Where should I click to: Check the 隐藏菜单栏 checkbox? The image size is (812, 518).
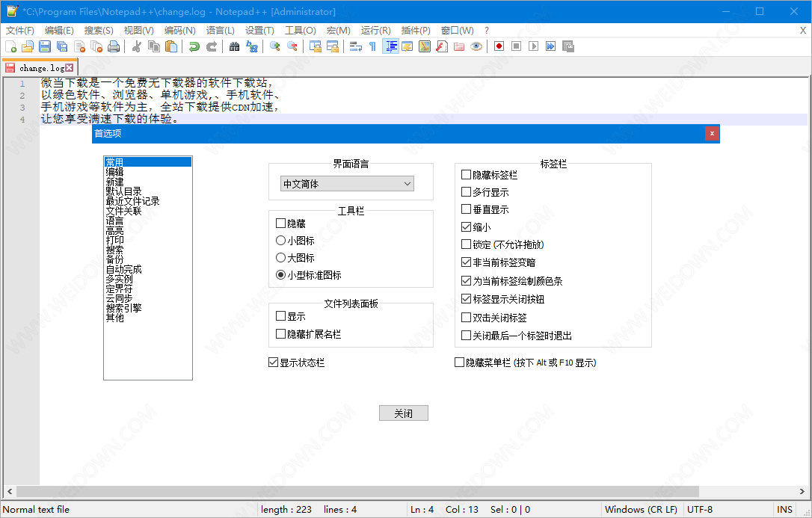[x=459, y=363]
